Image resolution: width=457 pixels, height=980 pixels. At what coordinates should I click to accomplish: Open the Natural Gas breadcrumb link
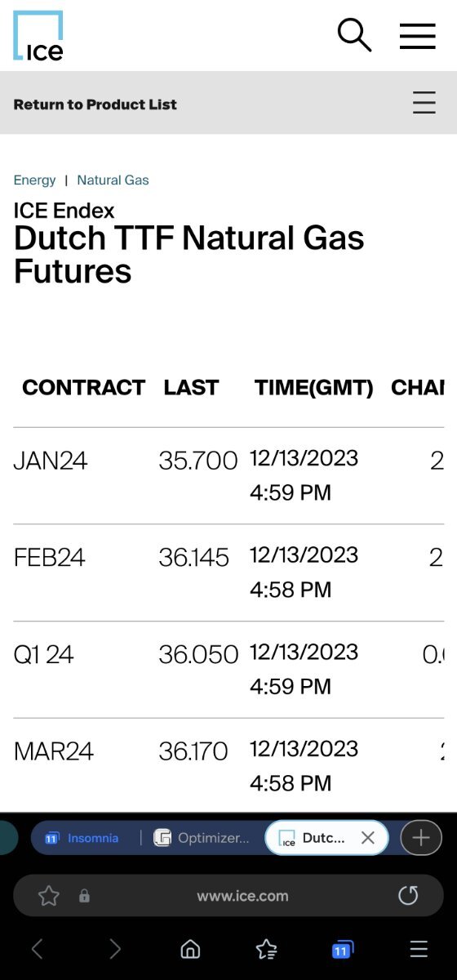click(113, 180)
